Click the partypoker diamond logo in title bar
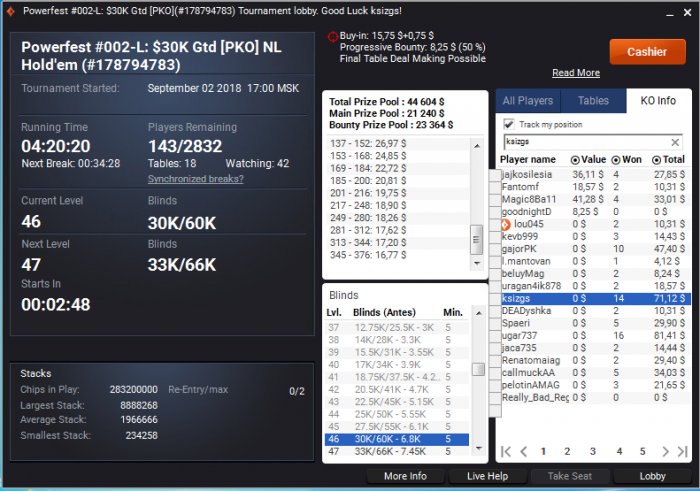The height and width of the screenshot is (491, 700). point(10,11)
